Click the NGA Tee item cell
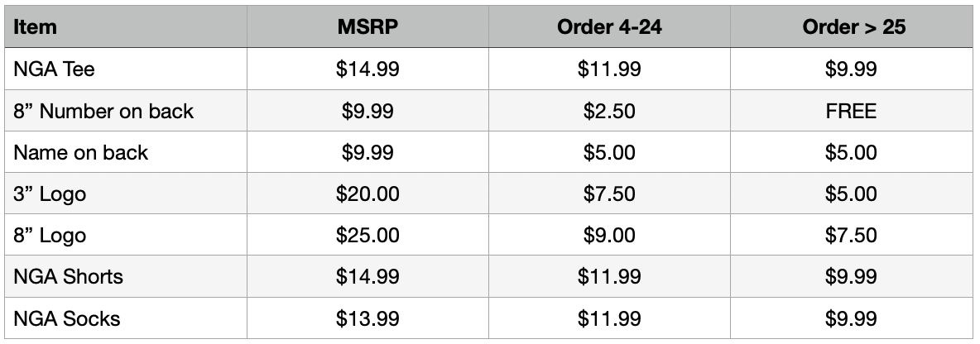The width and height of the screenshot is (980, 344). click(55, 69)
